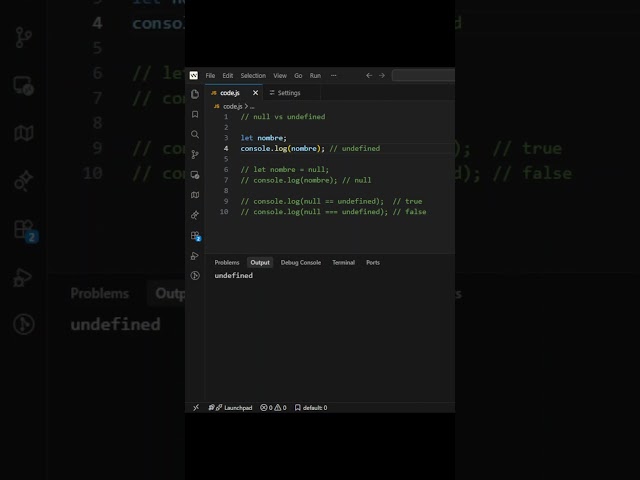The width and height of the screenshot is (640, 480).
Task: Switch to the Settings editor tab
Action: pos(291,93)
